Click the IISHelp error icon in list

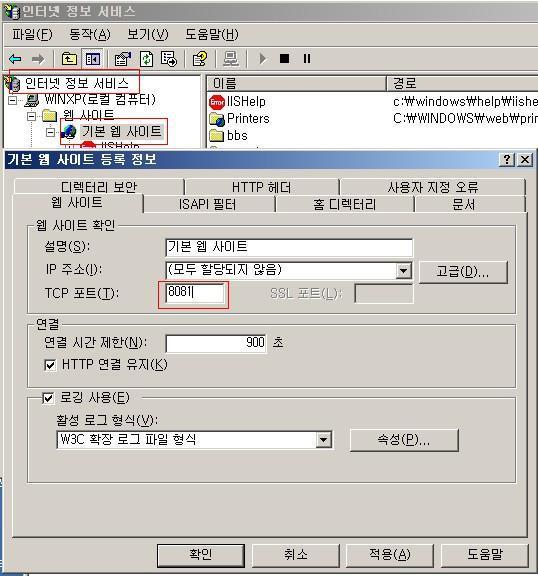217,102
